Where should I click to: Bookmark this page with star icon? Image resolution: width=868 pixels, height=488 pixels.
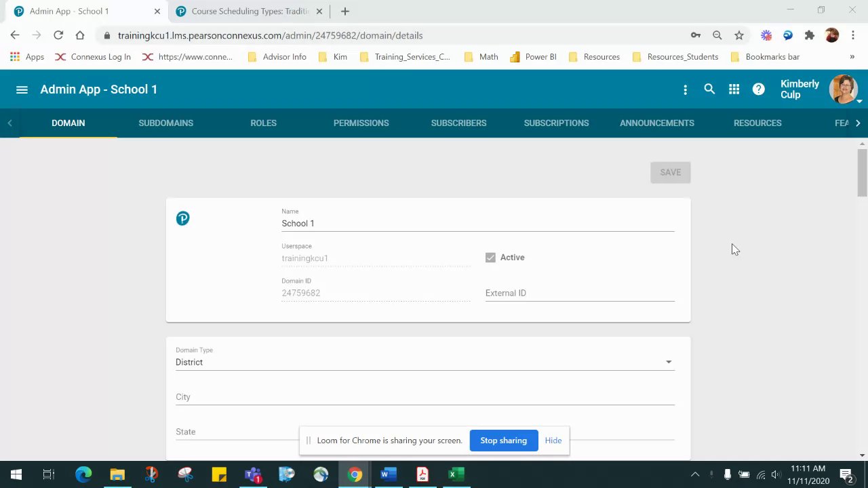[739, 35]
